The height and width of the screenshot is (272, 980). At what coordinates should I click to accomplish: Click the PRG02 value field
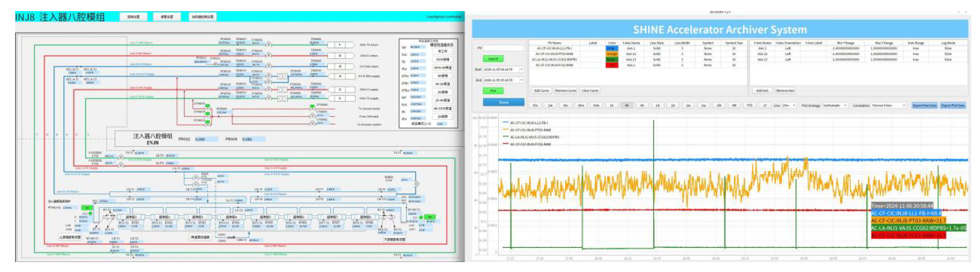tap(206, 139)
